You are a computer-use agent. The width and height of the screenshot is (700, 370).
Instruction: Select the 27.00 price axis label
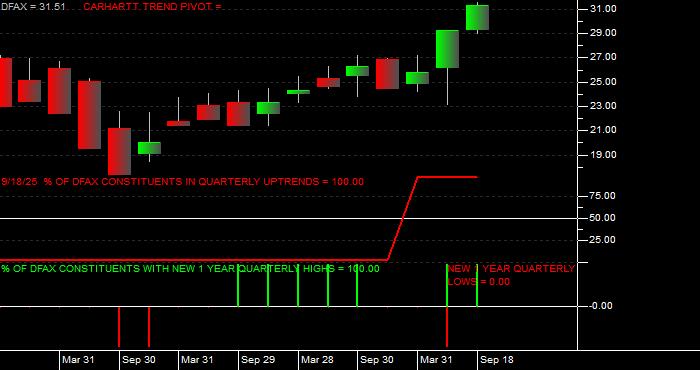click(603, 57)
